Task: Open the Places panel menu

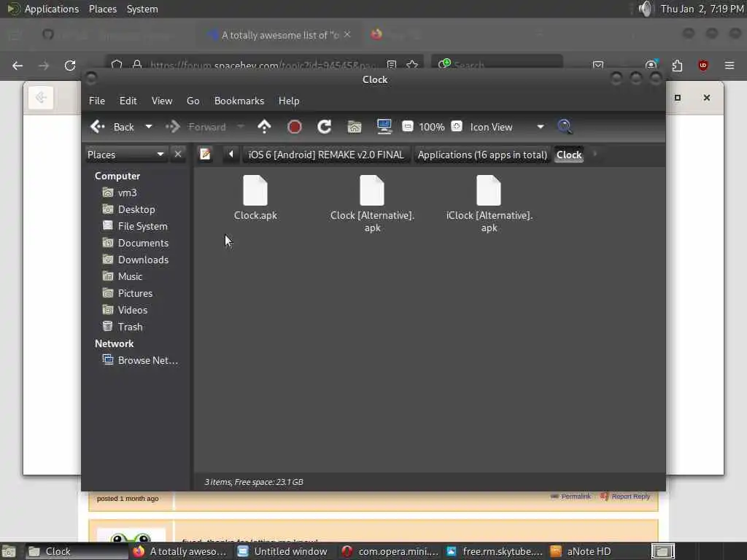Action: (103, 9)
